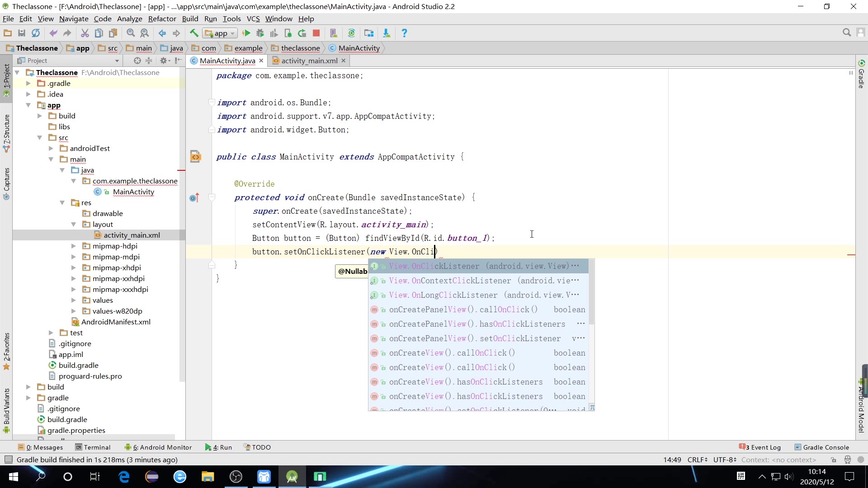868x488 pixels.
Task: Select MainActivity in the project tree
Action: 133,192
